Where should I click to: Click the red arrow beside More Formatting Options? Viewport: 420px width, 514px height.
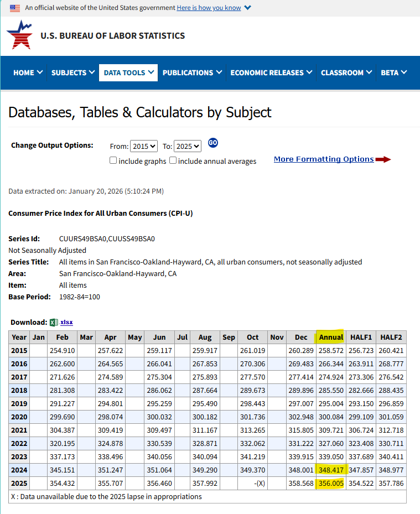[x=383, y=159]
